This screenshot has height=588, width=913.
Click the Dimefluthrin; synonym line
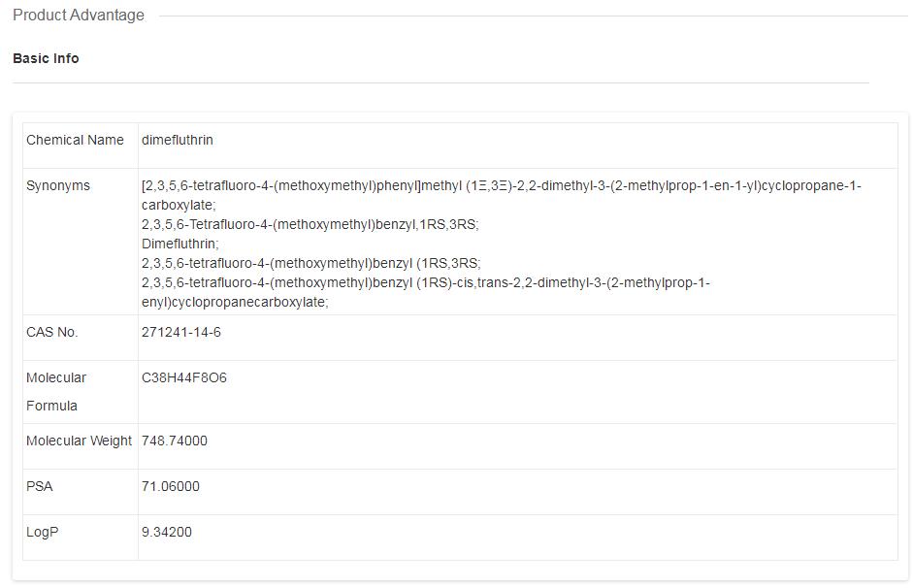coord(180,244)
